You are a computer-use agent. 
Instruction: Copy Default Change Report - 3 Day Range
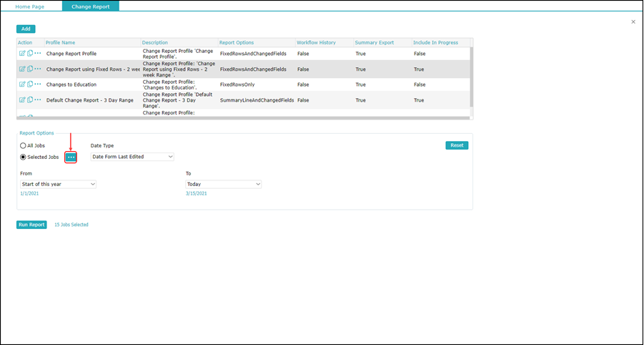tap(30, 100)
